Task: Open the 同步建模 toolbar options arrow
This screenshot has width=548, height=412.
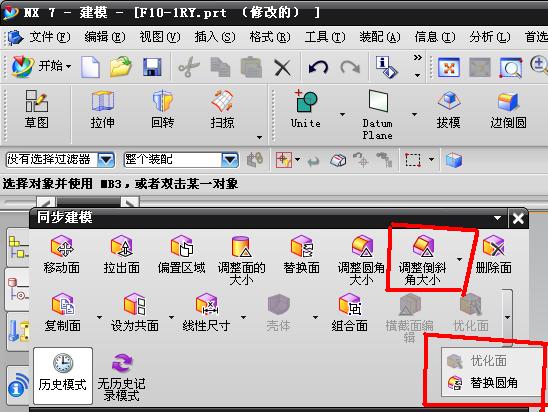Action: (x=497, y=218)
